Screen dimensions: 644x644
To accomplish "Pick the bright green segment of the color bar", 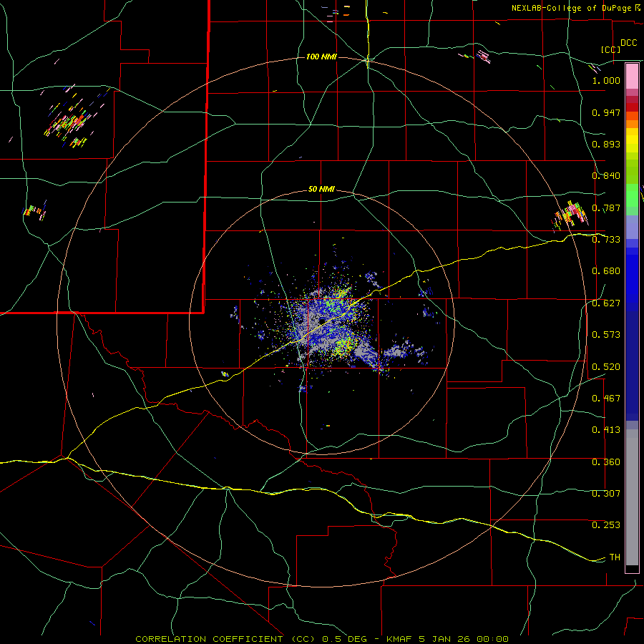I will click(x=632, y=195).
